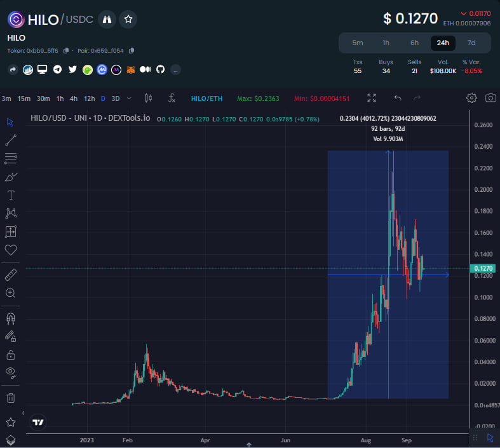This screenshot has width=500, height=448.
Task: Set chart interval to 1h
Action: tap(60, 98)
